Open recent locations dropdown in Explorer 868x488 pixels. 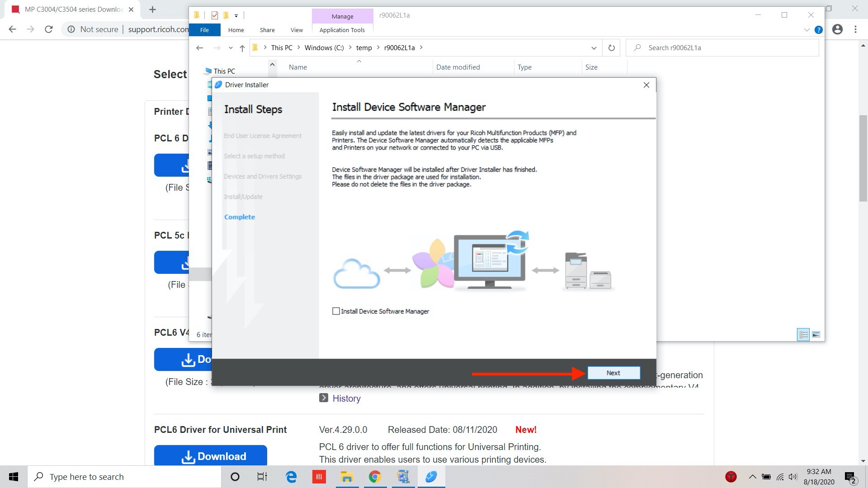[x=231, y=48]
